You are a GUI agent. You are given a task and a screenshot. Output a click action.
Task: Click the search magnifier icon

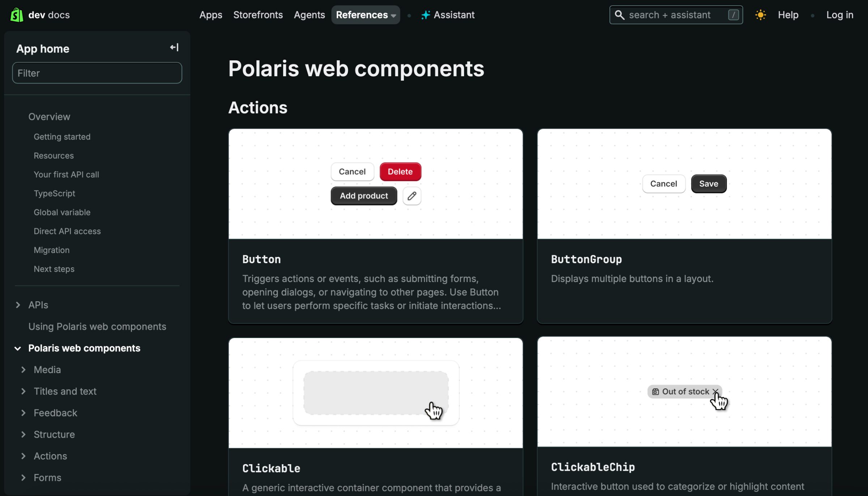click(x=620, y=15)
